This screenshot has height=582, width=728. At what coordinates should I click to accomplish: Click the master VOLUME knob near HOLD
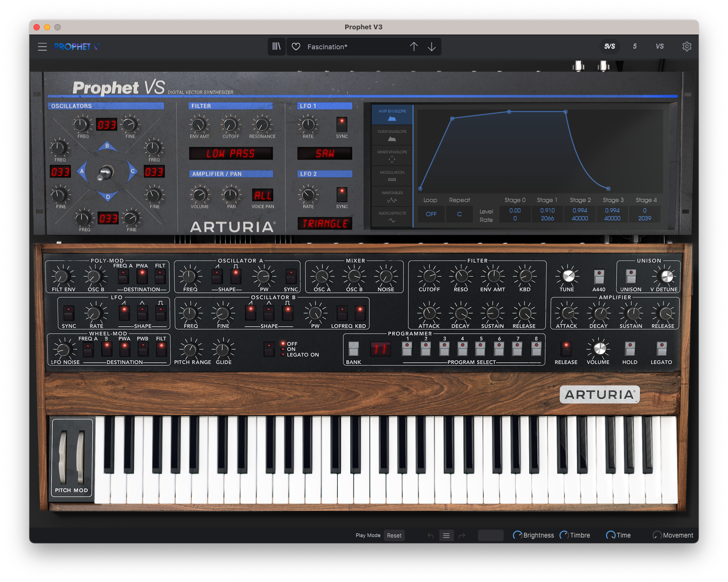(599, 348)
